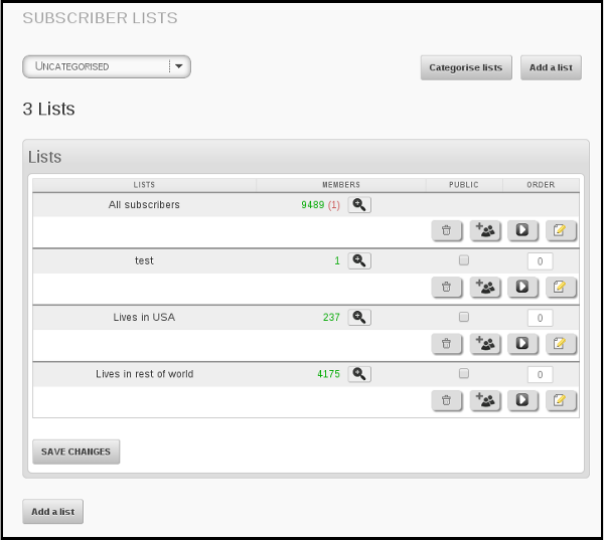Save changes to the lists
The height and width of the screenshot is (540, 604).
76,451
